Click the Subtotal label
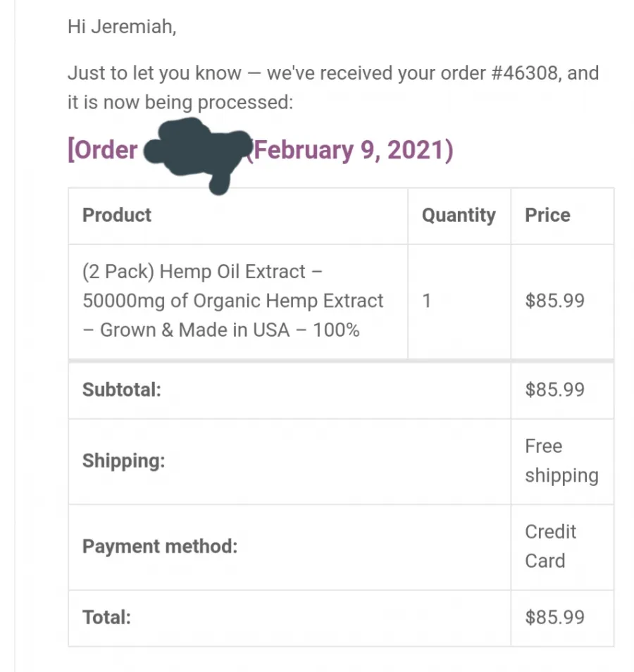Viewport: 634px width, 672px height. (122, 390)
